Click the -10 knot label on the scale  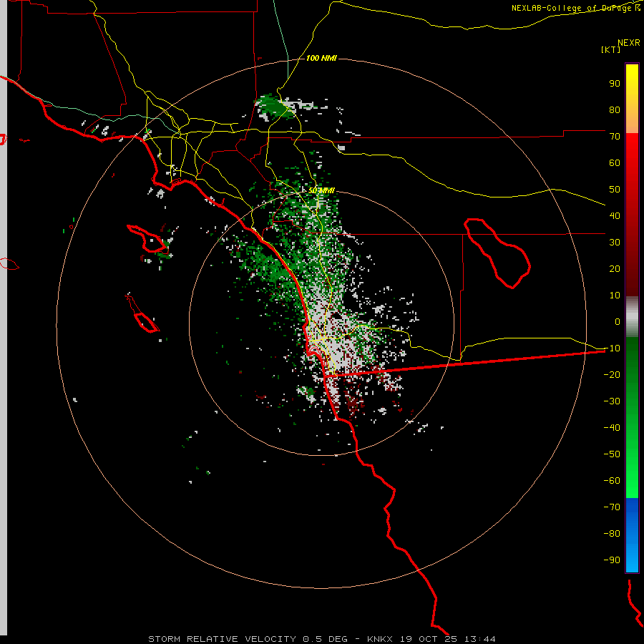(x=612, y=348)
